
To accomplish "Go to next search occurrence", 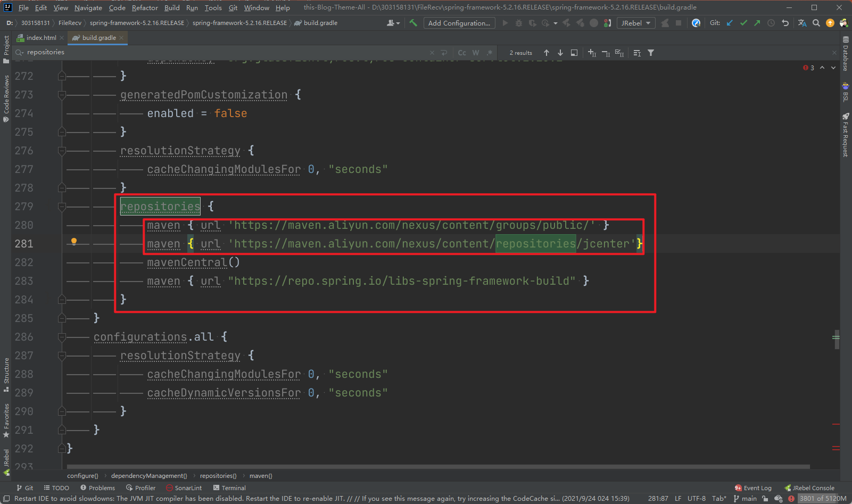I will click(x=560, y=53).
